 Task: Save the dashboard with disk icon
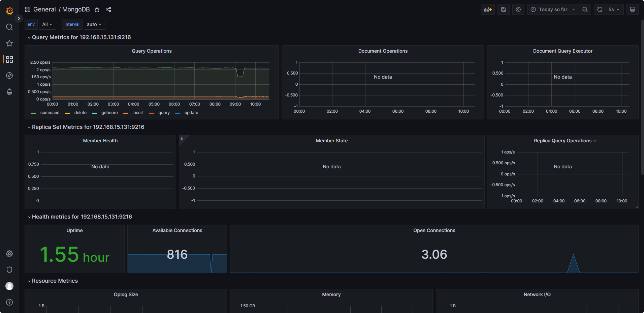(x=504, y=9)
